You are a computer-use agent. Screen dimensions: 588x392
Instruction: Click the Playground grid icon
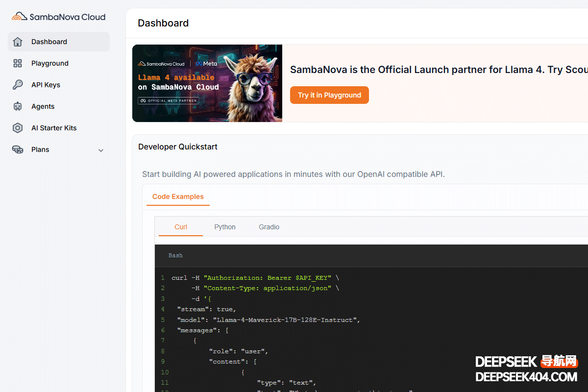[x=18, y=63]
